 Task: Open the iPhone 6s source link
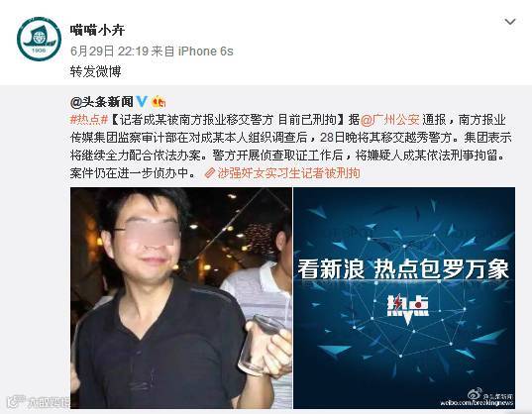(206, 52)
